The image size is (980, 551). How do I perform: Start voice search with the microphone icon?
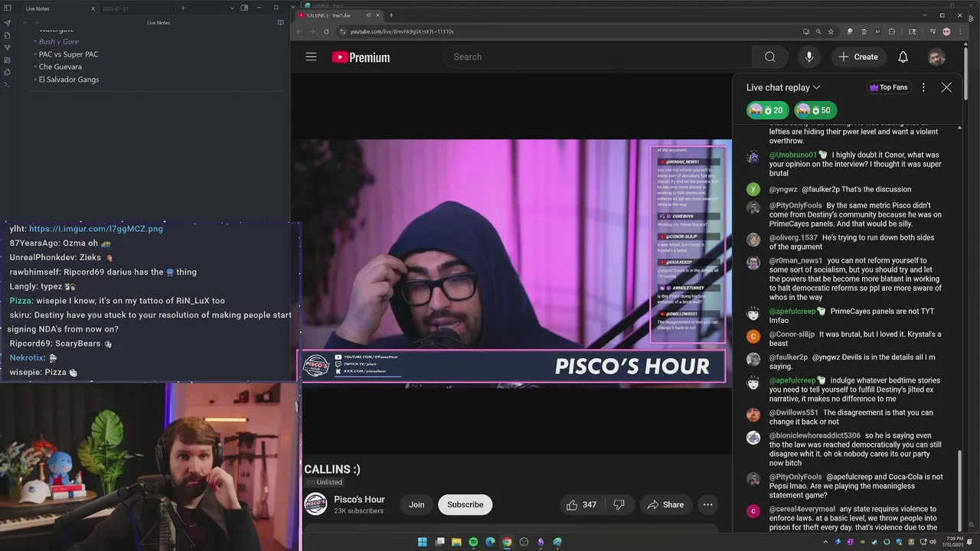click(808, 57)
